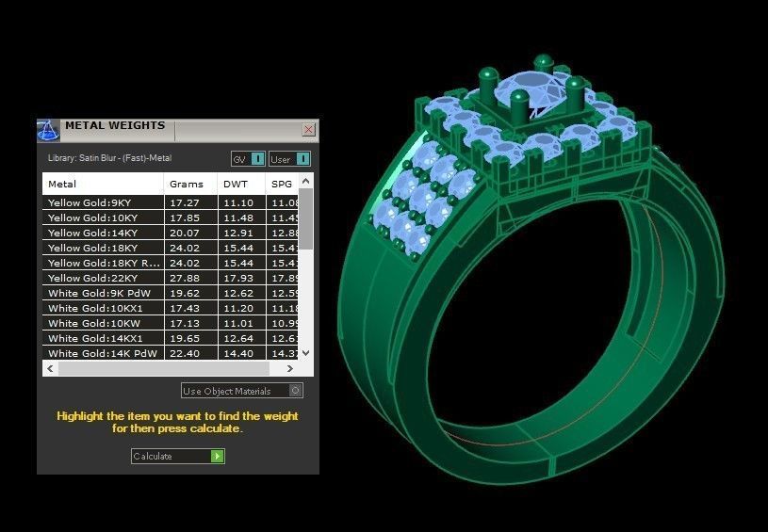This screenshot has width=768, height=532.
Task: Click the Calculate button
Action: pos(178,456)
